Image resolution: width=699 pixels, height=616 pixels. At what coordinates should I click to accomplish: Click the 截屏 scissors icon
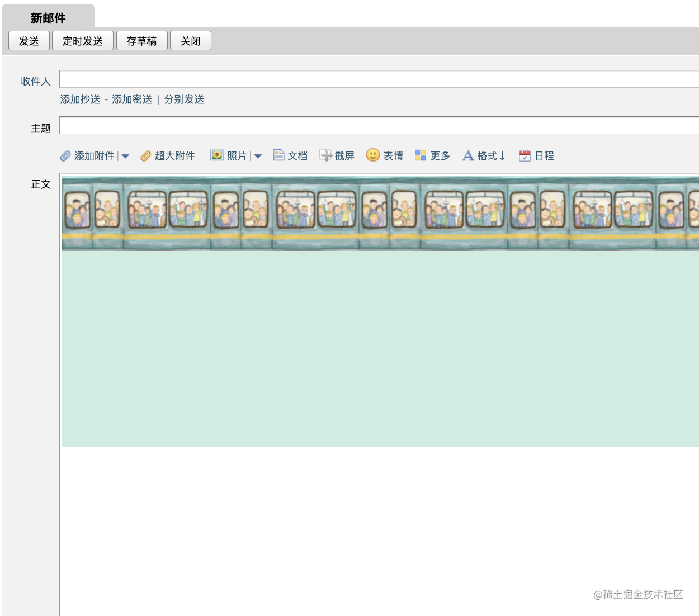(x=326, y=155)
